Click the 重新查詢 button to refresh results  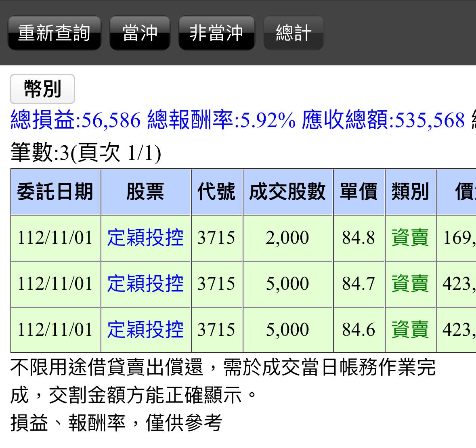click(54, 32)
